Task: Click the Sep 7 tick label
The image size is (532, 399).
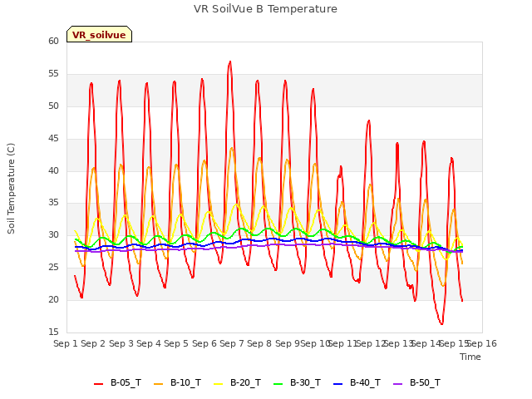Action: (232, 343)
